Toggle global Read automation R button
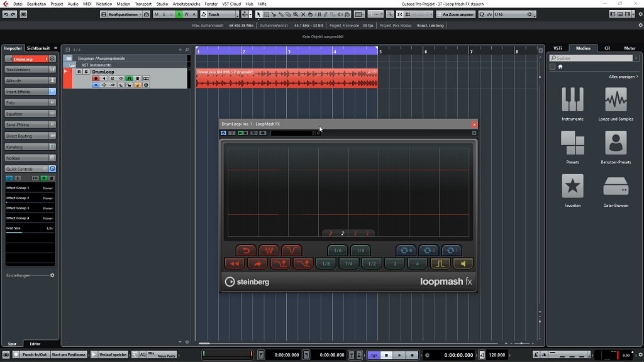The image size is (644, 362). click(179, 14)
